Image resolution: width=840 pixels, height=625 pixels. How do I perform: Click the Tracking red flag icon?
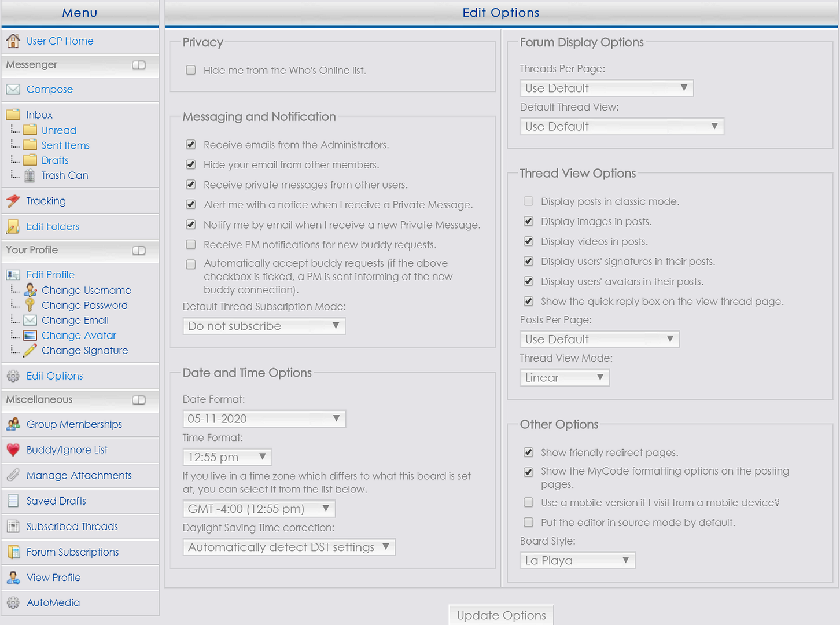pos(13,201)
